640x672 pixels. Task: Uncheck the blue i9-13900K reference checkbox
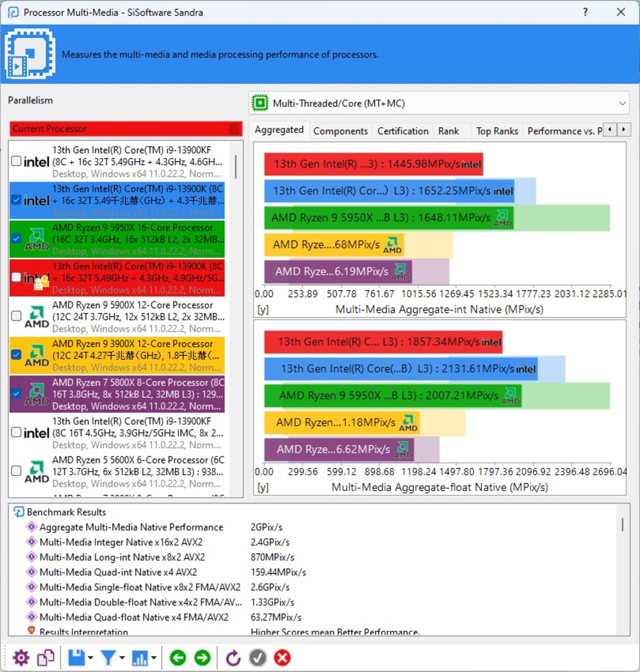click(x=16, y=199)
